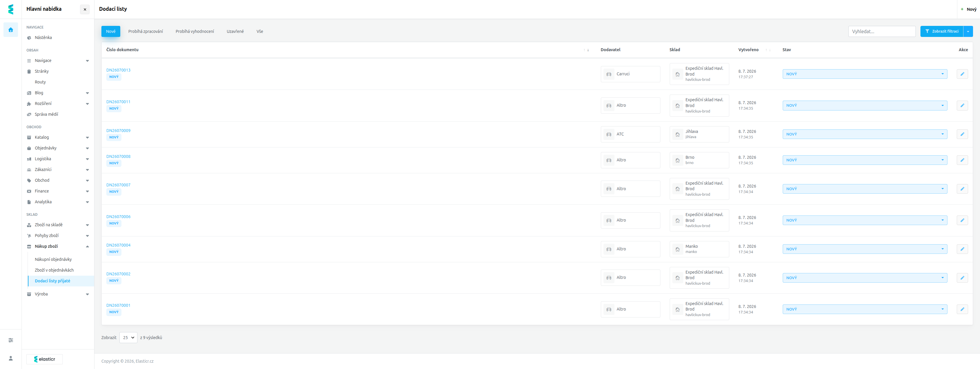Click the Nový button at top right
Viewport: 980px width, 369px height.
969,9
